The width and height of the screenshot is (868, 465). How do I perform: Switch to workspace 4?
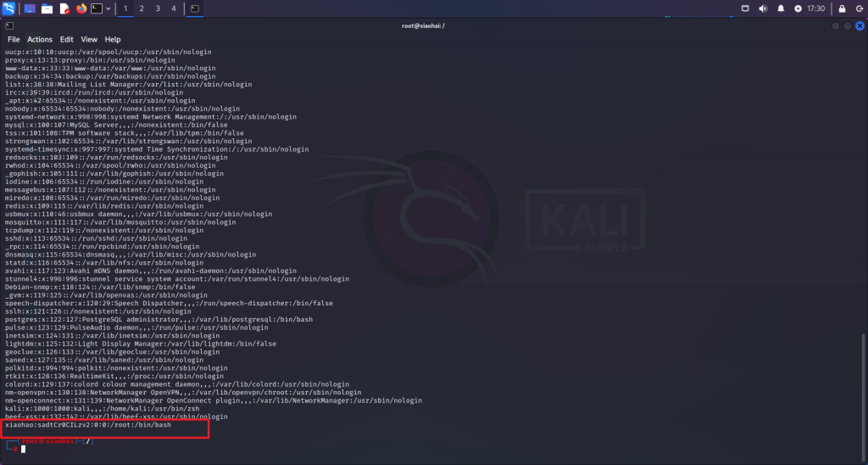pos(174,8)
